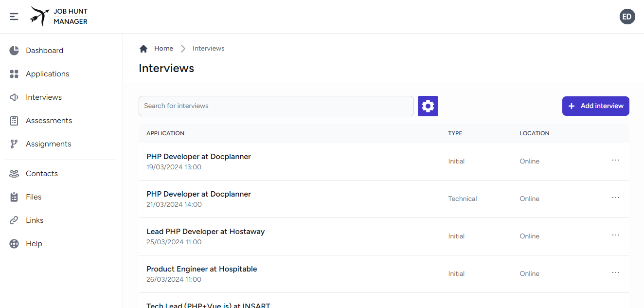Follow the Home breadcrumb link
644x308 pixels.
[x=163, y=49]
